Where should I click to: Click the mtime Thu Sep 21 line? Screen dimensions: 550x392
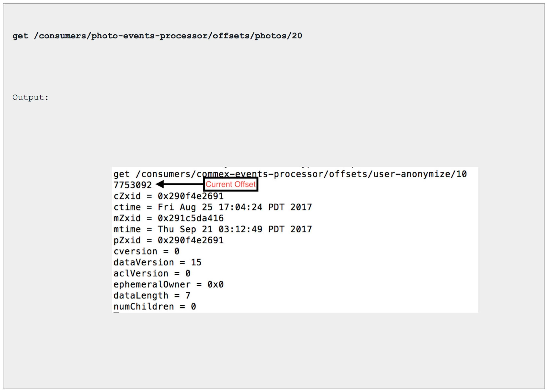tap(213, 229)
